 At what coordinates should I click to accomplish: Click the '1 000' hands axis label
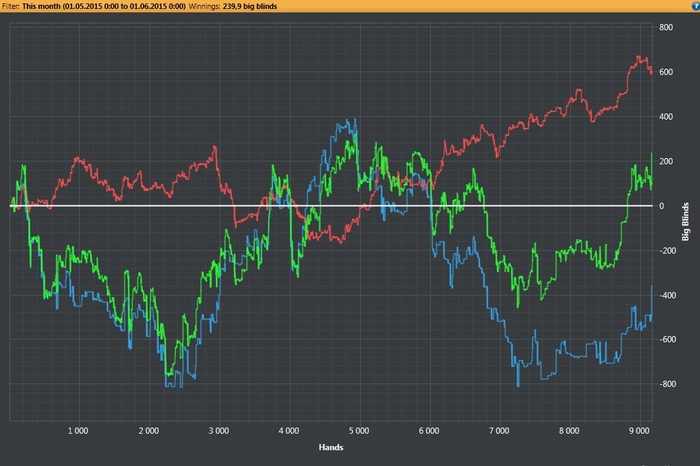pyautogui.click(x=78, y=431)
